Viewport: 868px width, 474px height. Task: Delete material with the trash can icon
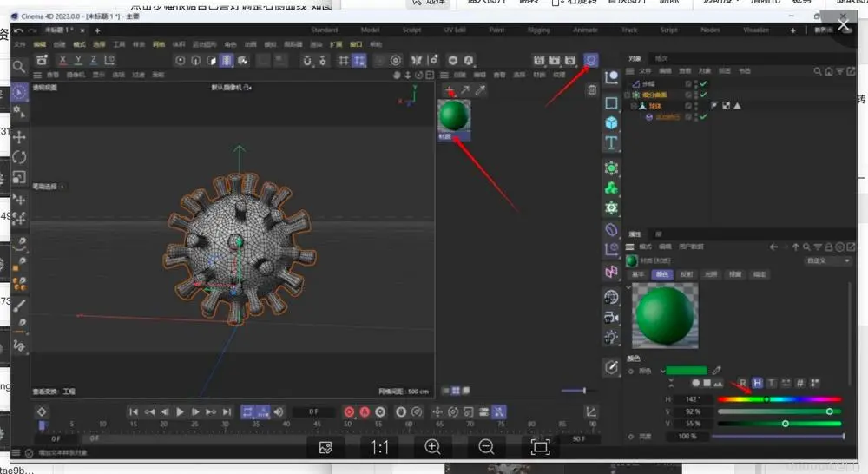592,89
